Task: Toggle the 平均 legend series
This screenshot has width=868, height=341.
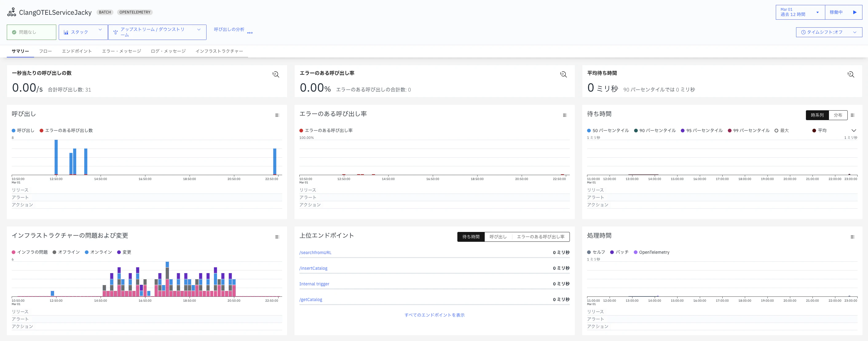Action: pyautogui.click(x=819, y=131)
